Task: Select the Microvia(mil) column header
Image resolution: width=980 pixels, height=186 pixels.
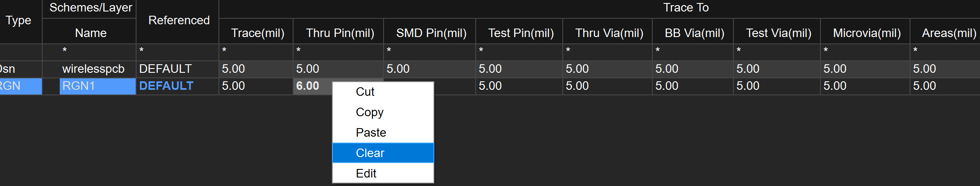Action: 867,33
